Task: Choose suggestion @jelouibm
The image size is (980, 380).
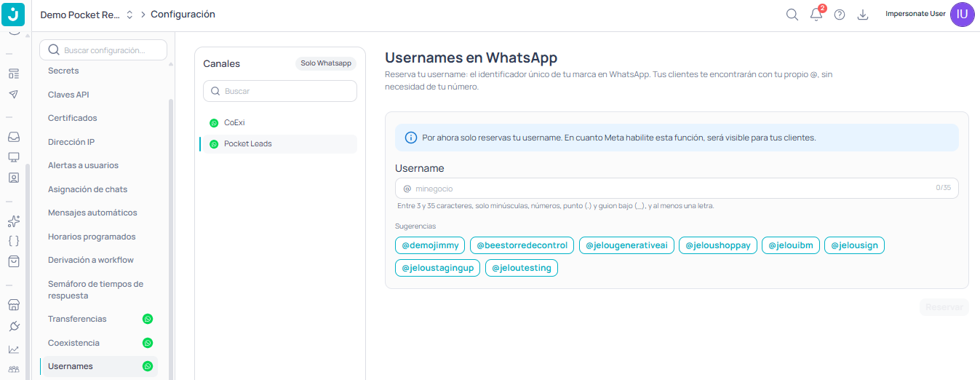Action: [x=791, y=245]
